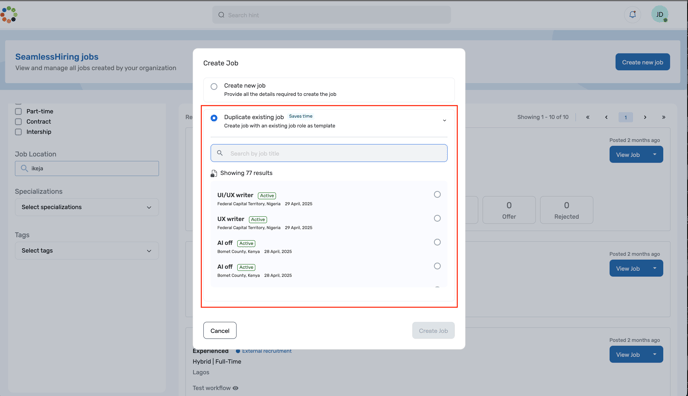Image resolution: width=688 pixels, height=396 pixels.
Task: Click the SeamlessHiring jobs heading
Action: point(57,57)
